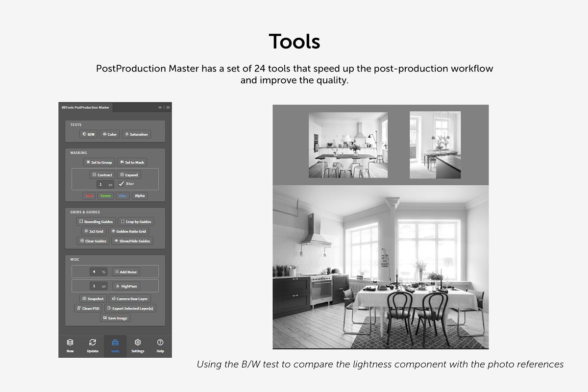This screenshot has height=392, width=588.
Task: Click the noise percentage field
Action: tap(98, 271)
